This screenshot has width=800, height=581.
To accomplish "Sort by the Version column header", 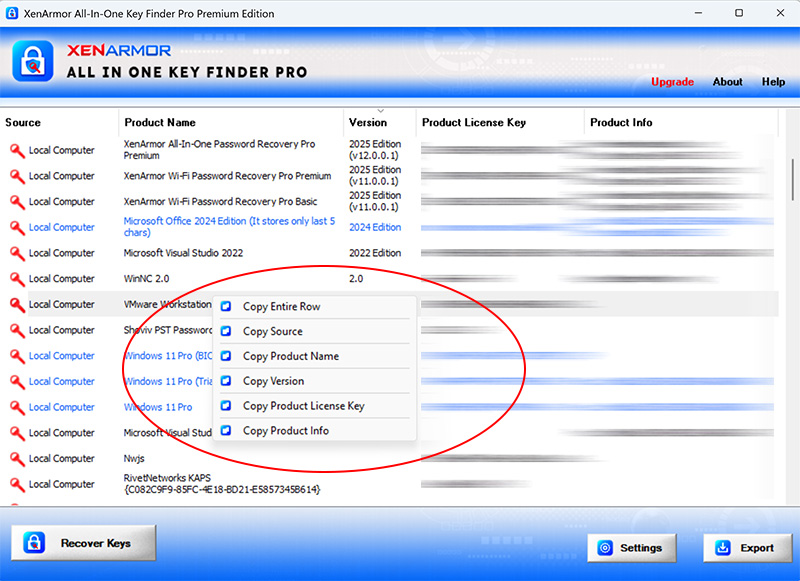I will coord(380,122).
